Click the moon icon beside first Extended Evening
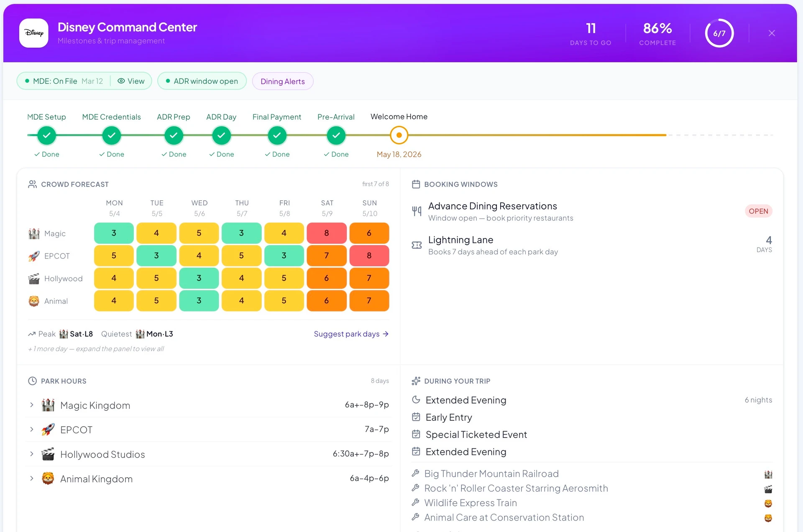Viewport: 803px width, 532px height. click(x=416, y=399)
